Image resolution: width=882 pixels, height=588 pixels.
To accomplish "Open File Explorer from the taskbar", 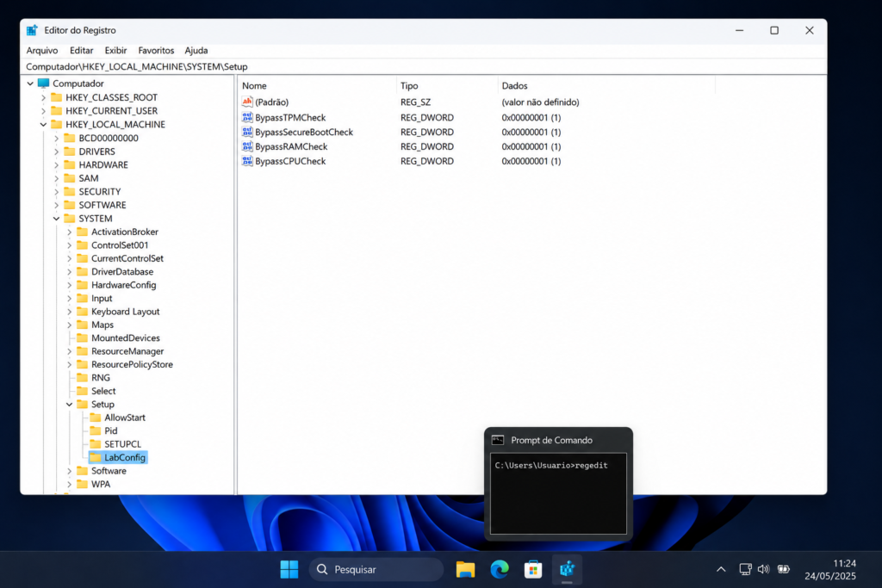I will tap(465, 569).
